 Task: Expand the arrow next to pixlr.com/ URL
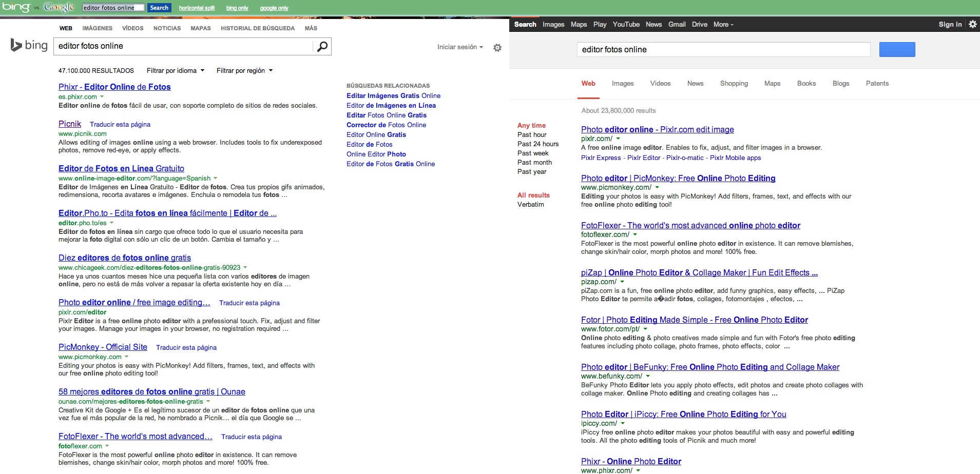(618, 139)
